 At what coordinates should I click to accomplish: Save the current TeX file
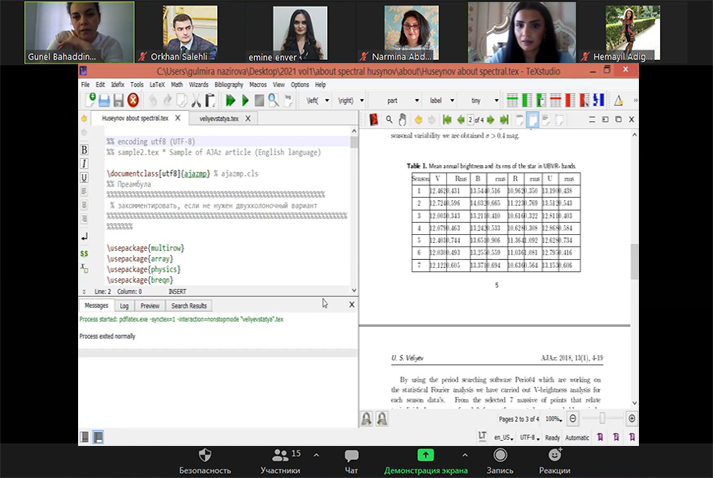[118, 100]
